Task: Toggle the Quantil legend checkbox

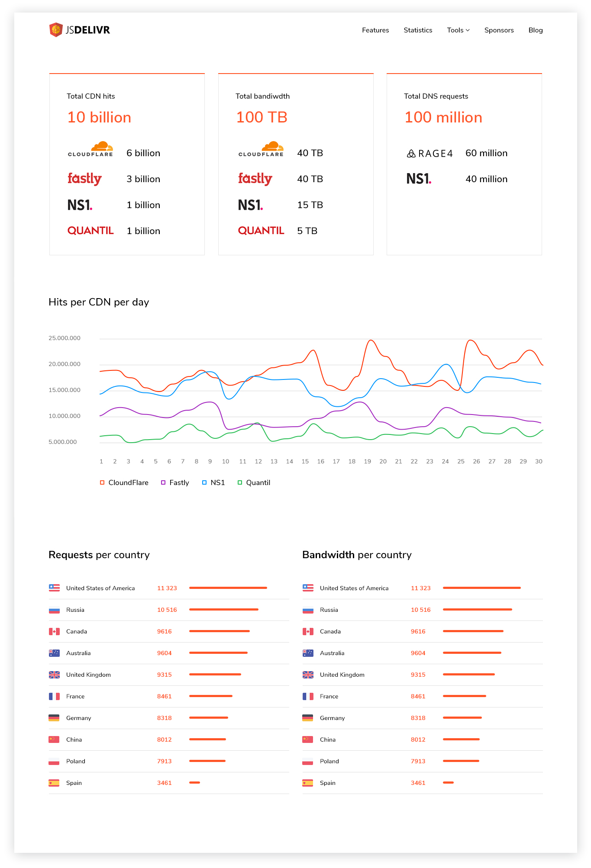Action: 240,482
